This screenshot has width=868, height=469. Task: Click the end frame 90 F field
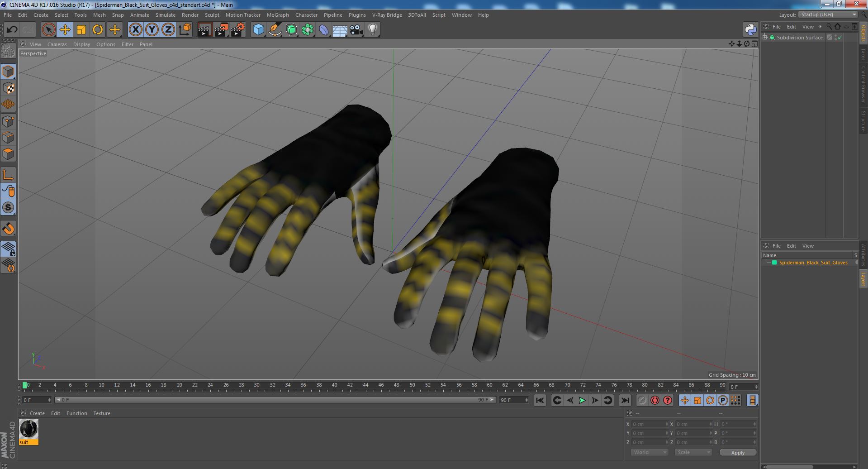tap(514, 400)
